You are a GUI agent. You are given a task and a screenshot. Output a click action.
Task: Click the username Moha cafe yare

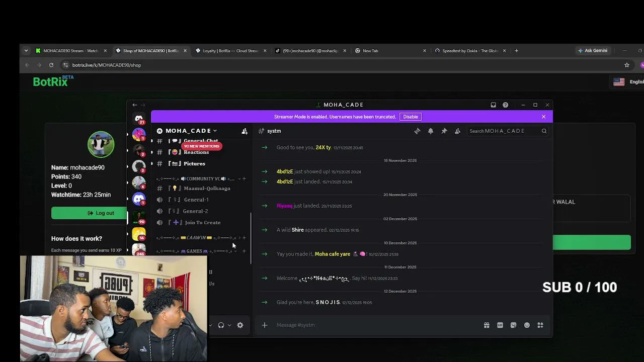333,254
